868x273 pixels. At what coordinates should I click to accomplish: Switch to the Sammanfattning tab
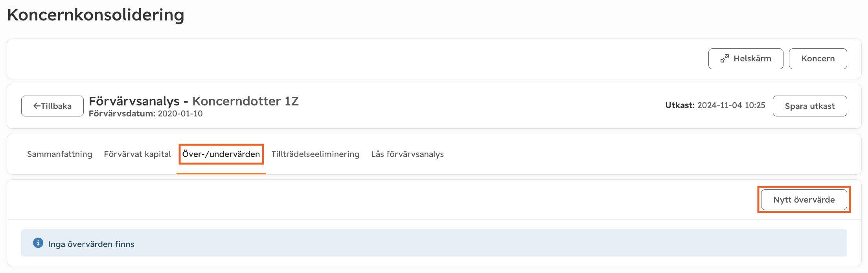coord(60,154)
